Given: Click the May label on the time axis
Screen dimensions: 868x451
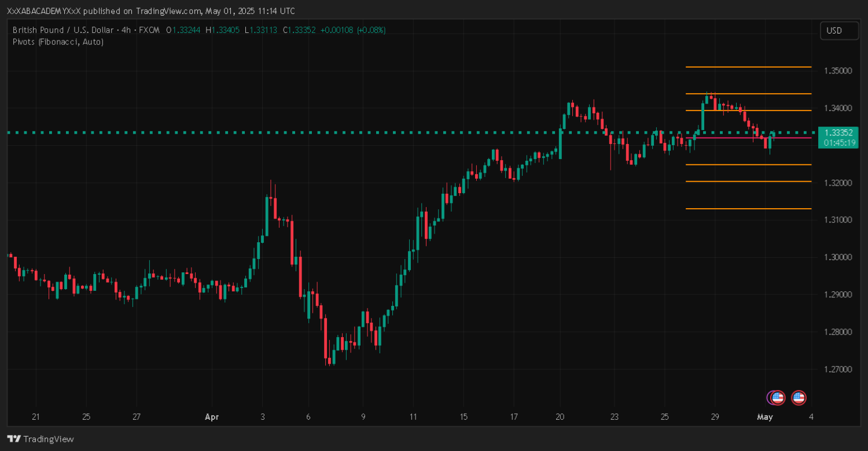Looking at the screenshot, I should (765, 417).
